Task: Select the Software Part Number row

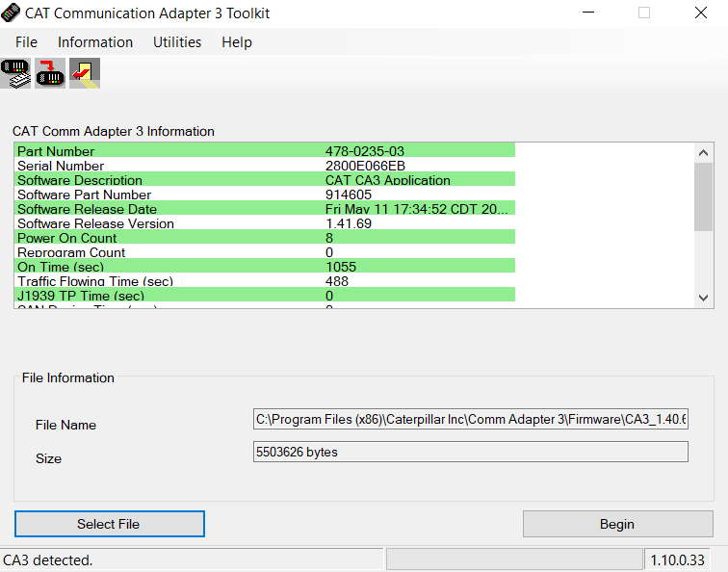Action: [x=265, y=195]
